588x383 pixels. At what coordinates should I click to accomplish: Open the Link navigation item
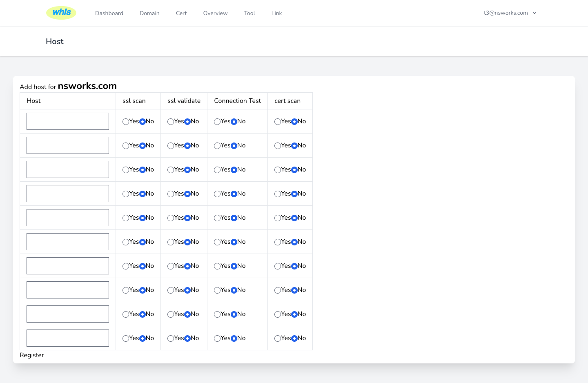coord(276,13)
